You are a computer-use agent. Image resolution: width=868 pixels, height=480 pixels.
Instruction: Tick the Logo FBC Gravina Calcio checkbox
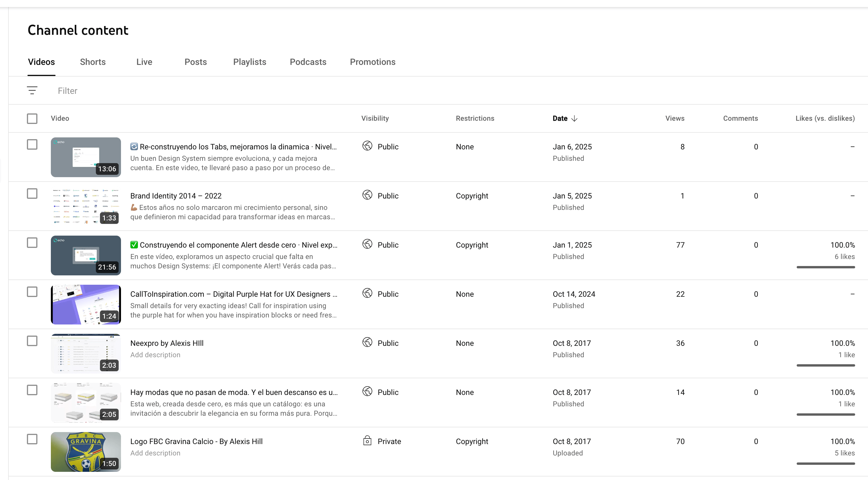[32, 439]
